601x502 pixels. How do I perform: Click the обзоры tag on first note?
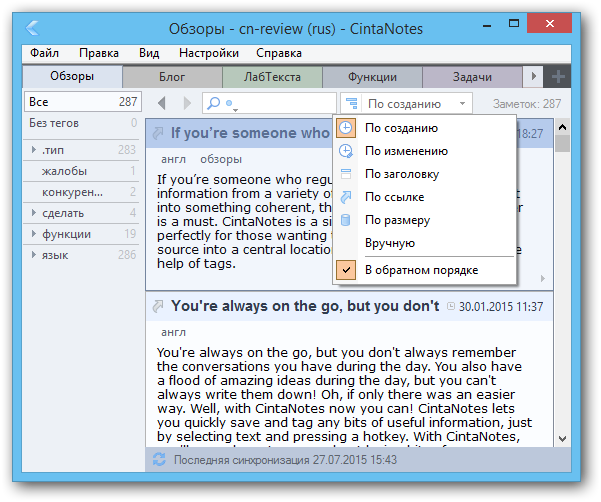click(221, 159)
